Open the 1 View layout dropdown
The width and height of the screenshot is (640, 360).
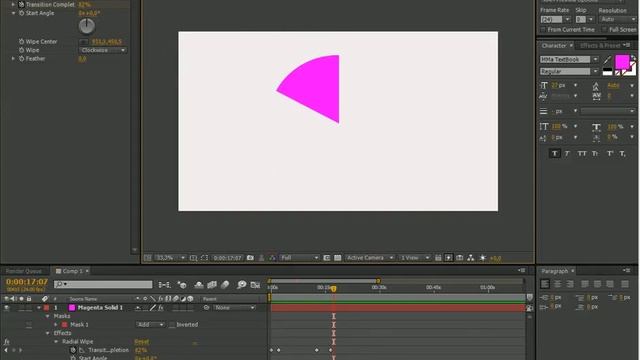pyautogui.click(x=415, y=258)
